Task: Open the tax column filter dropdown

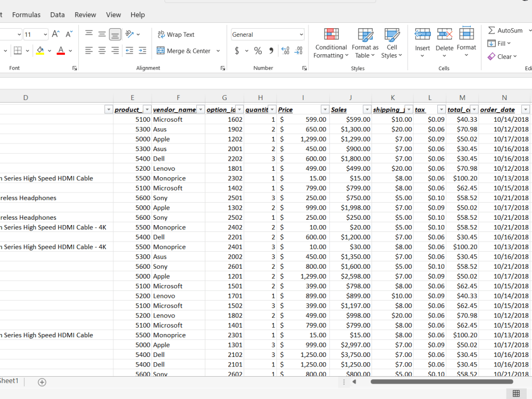Action: (x=441, y=110)
